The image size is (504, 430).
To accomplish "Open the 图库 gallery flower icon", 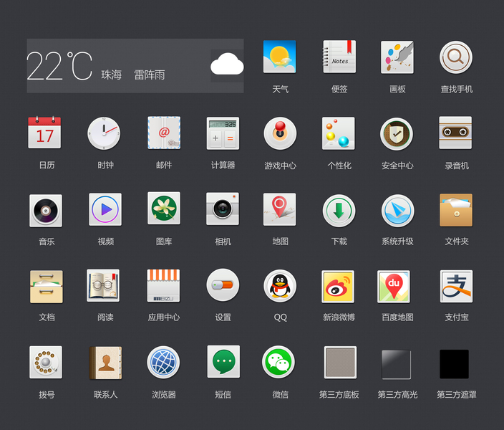I will pyautogui.click(x=164, y=209).
